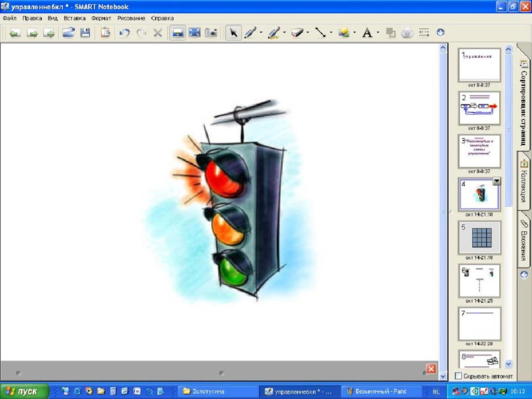This screenshot has width=532, height=399.
Task: Open the Pen tool dropdown arrow
Action: coord(261,32)
